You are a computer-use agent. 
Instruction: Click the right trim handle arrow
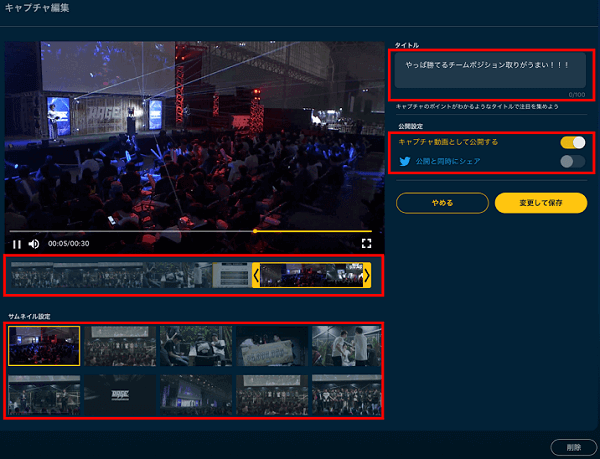click(366, 275)
